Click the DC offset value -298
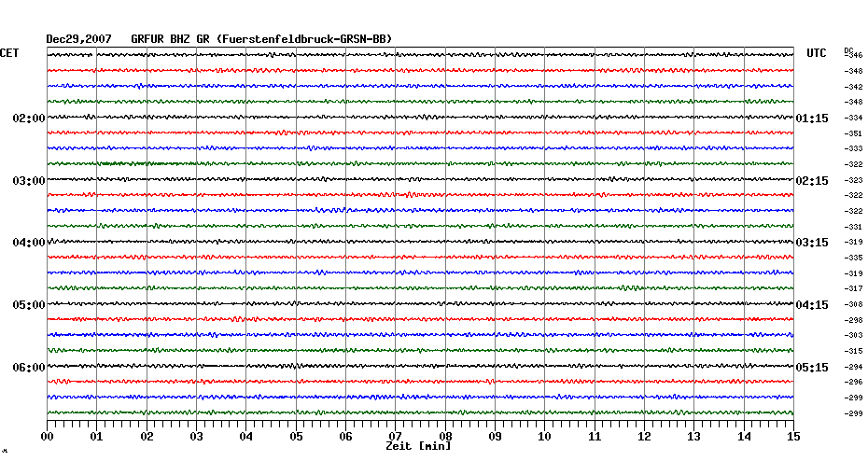Screen dimensions: 868x461 [x=854, y=320]
